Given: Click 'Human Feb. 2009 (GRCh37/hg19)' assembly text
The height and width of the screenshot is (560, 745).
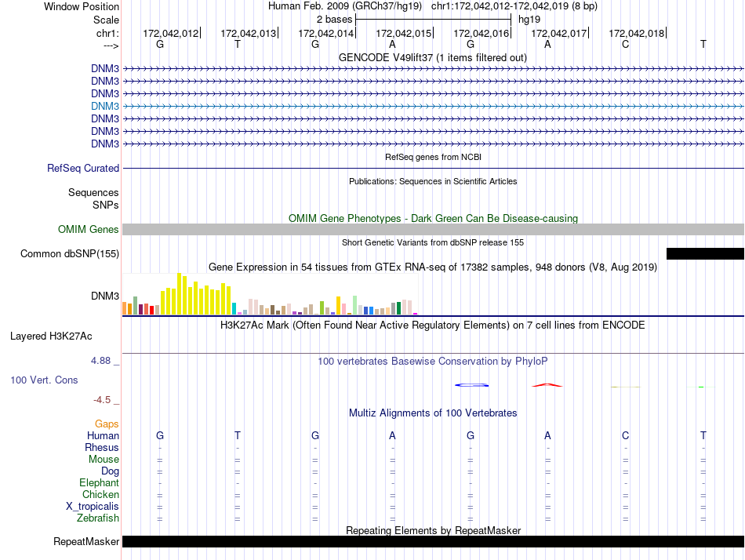Looking at the screenshot, I should [x=345, y=6].
